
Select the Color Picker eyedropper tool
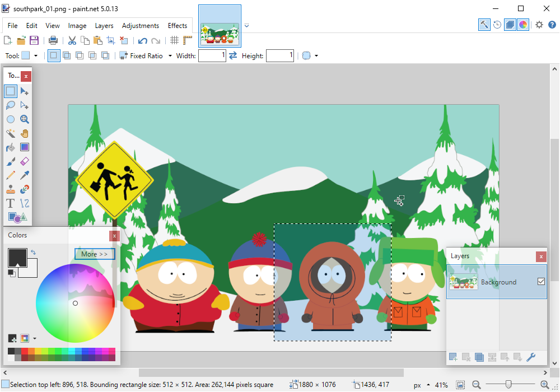pyautogui.click(x=24, y=175)
